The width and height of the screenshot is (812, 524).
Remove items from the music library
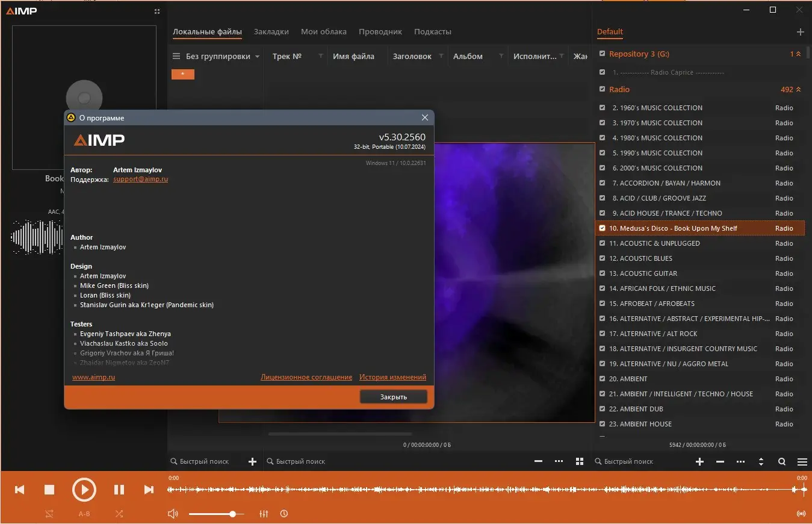[538, 461]
